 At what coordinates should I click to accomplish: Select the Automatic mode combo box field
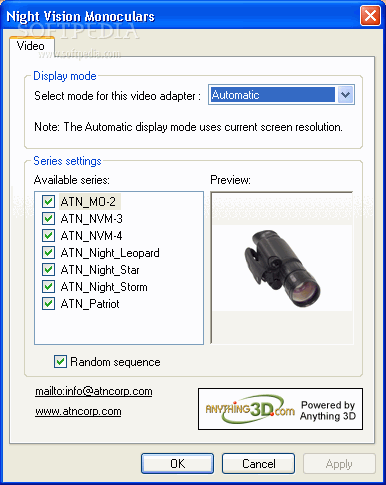[x=281, y=95]
